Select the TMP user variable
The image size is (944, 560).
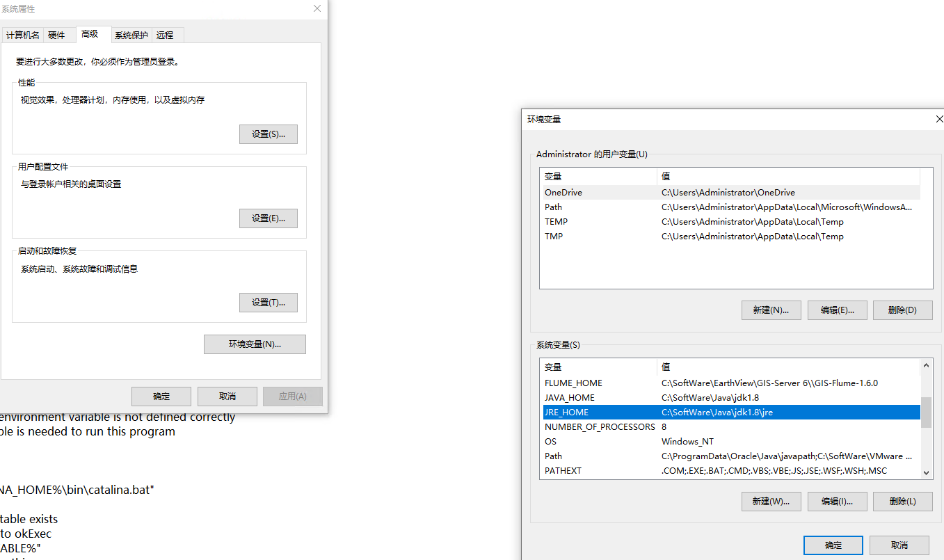pyautogui.click(x=730, y=237)
